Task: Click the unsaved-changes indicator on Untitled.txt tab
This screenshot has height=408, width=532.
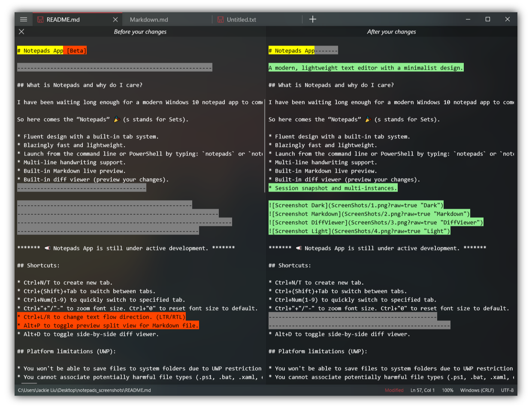Action: click(x=220, y=19)
